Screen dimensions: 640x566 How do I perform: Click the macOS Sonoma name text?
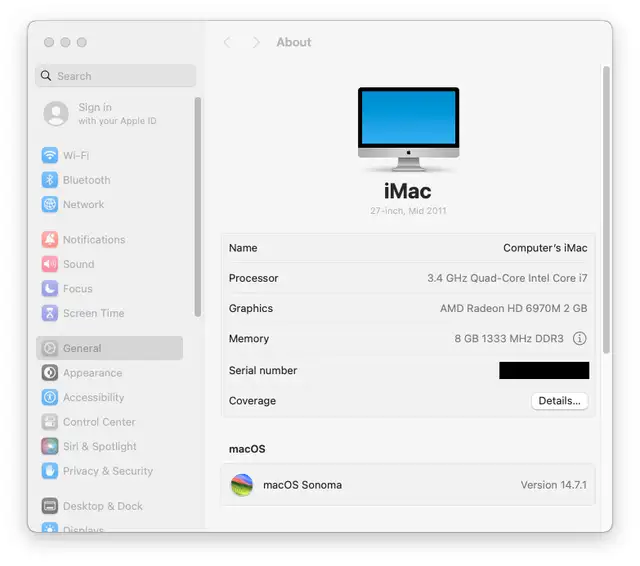[302, 485]
